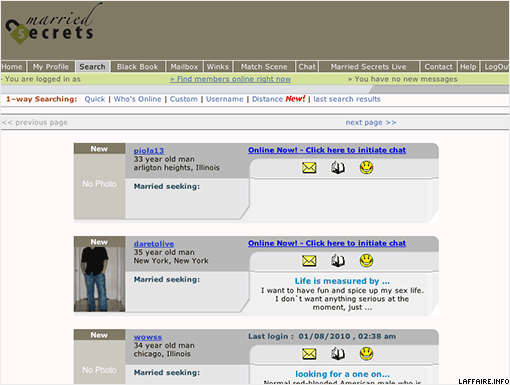Screen dimensions: 510x385
Task: Open the Help tab
Action: tap(468, 67)
